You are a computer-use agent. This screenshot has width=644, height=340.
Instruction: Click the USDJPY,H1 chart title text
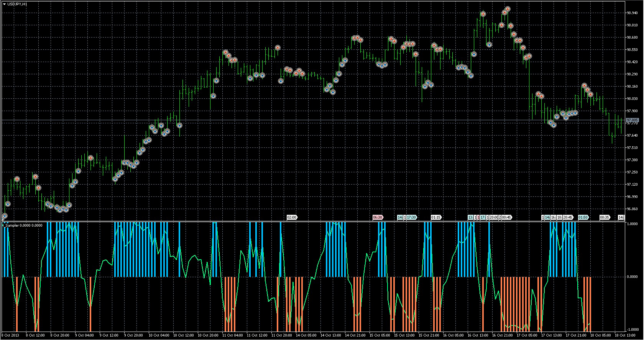17,4
